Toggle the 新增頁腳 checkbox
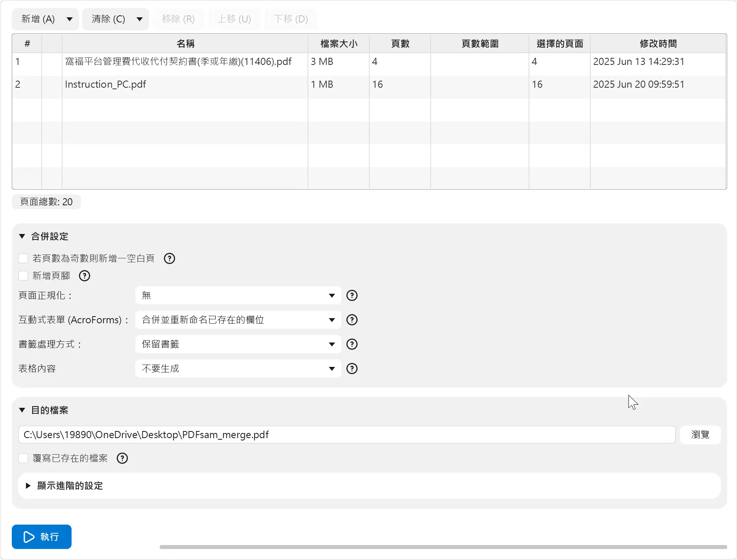Screen dimensions: 737x560 tap(23, 276)
